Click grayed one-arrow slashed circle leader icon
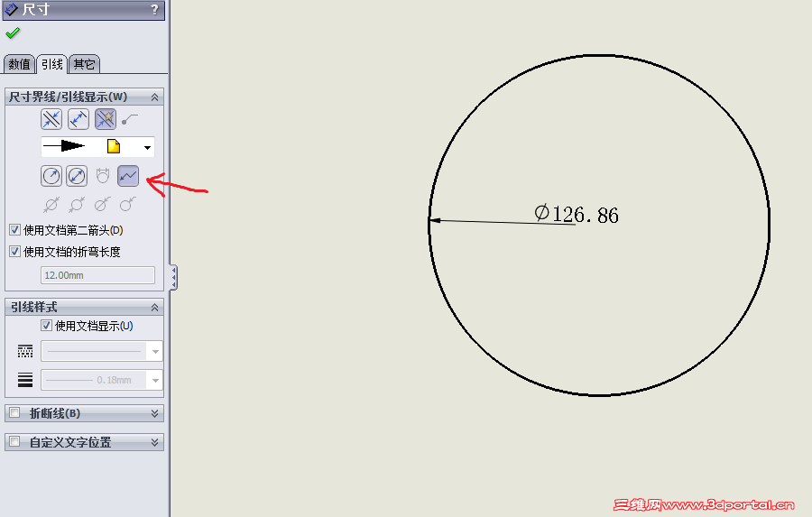812x517 pixels. 103,205
